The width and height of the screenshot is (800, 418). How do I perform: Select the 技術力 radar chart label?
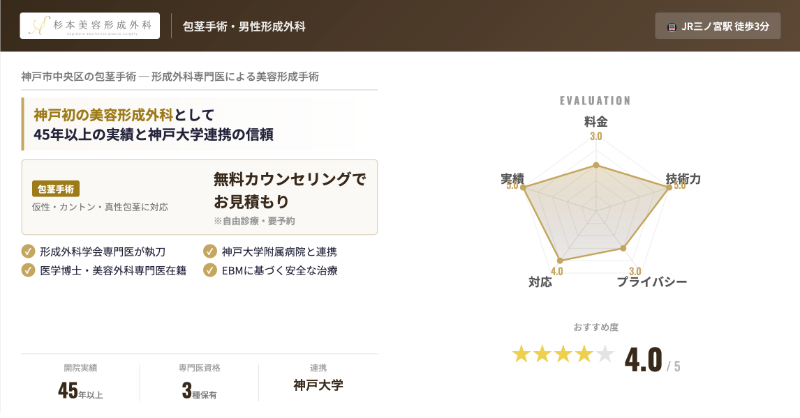683,178
